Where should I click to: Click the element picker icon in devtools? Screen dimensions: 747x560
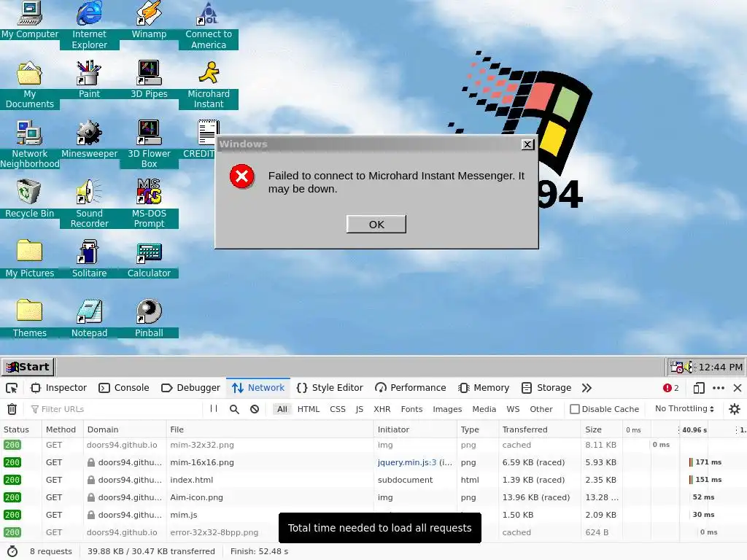tap(12, 388)
